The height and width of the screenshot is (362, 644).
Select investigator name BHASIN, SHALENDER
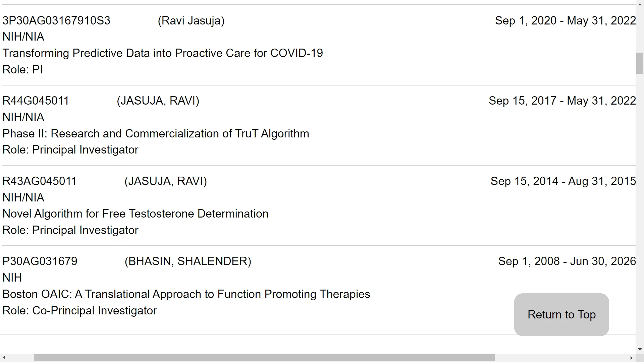(188, 261)
